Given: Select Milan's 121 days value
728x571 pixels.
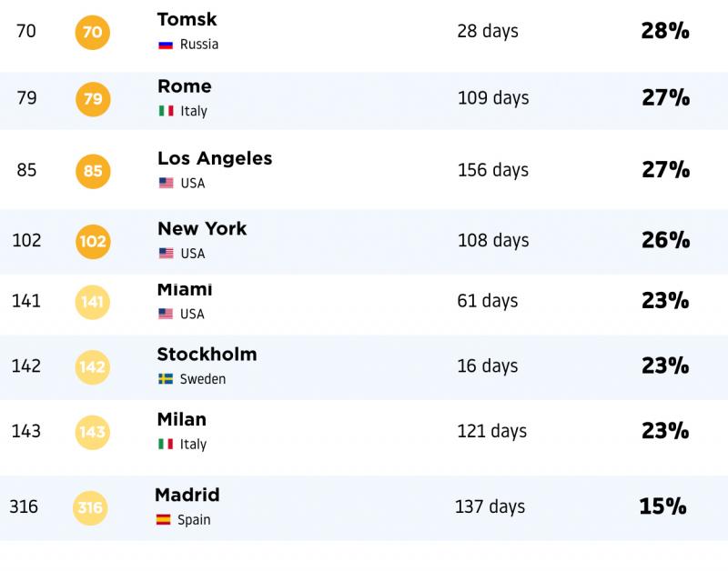Looking at the screenshot, I should (492, 431).
